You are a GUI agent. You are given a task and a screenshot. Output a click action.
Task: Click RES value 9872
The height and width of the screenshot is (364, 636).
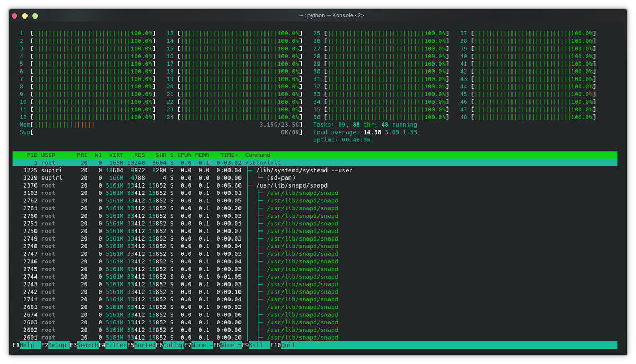(138, 170)
